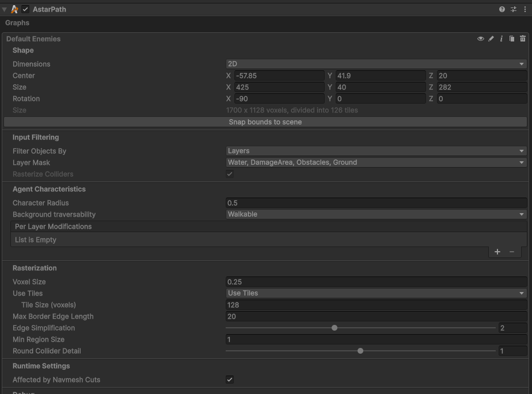Viewport: 532px width, 394px height.
Task: Click the pencil icon to rename Default Enemies
Action: 491,39
